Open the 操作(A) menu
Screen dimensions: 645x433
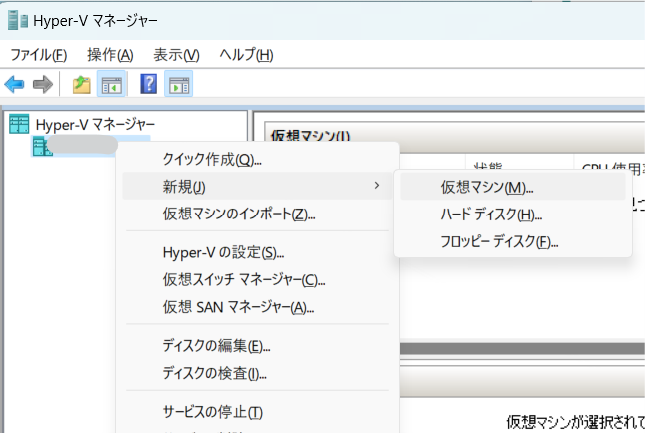[x=110, y=55]
